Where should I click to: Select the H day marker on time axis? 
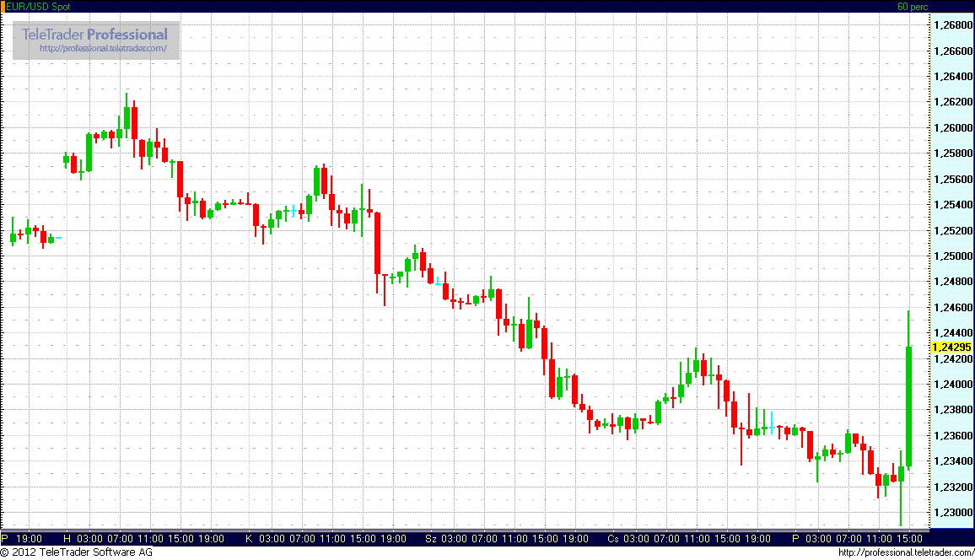coord(67,538)
